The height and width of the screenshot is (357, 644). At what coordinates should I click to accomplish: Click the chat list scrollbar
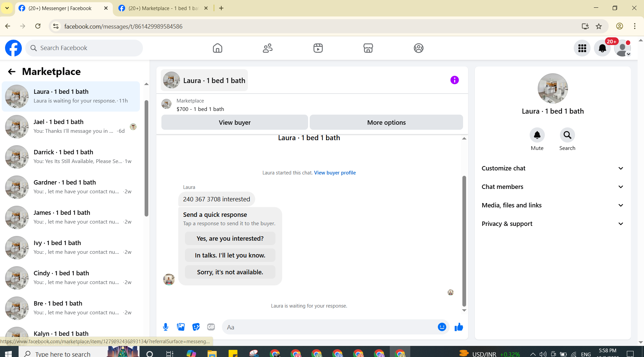pyautogui.click(x=146, y=158)
